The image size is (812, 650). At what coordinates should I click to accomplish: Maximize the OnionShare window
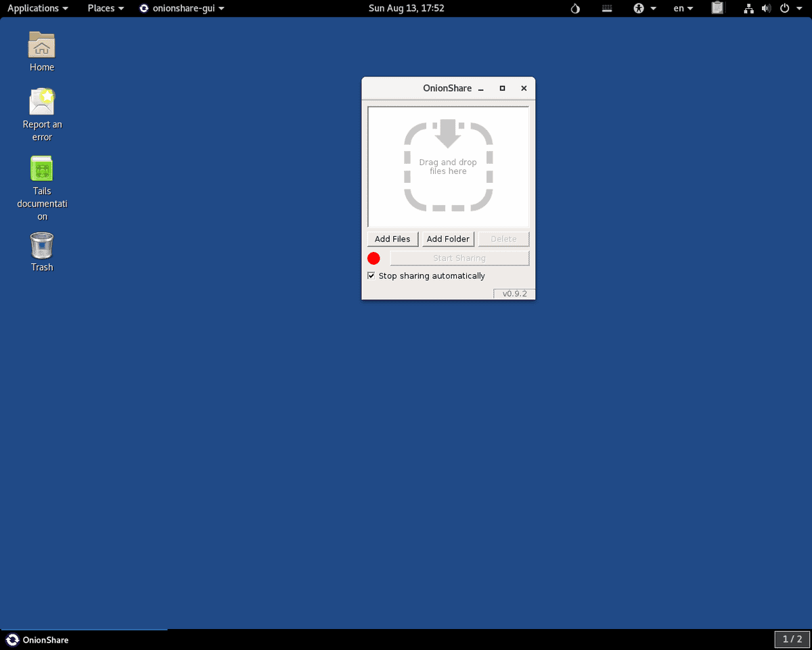click(502, 89)
